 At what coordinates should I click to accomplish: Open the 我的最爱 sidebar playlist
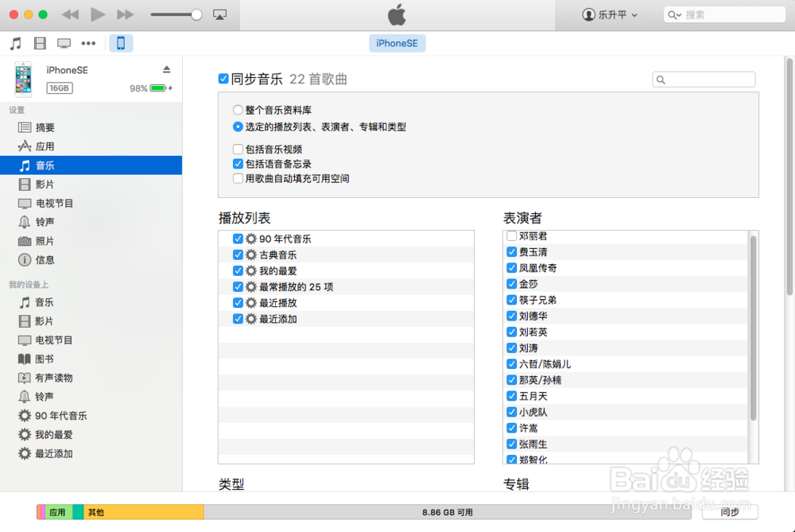pos(91,435)
